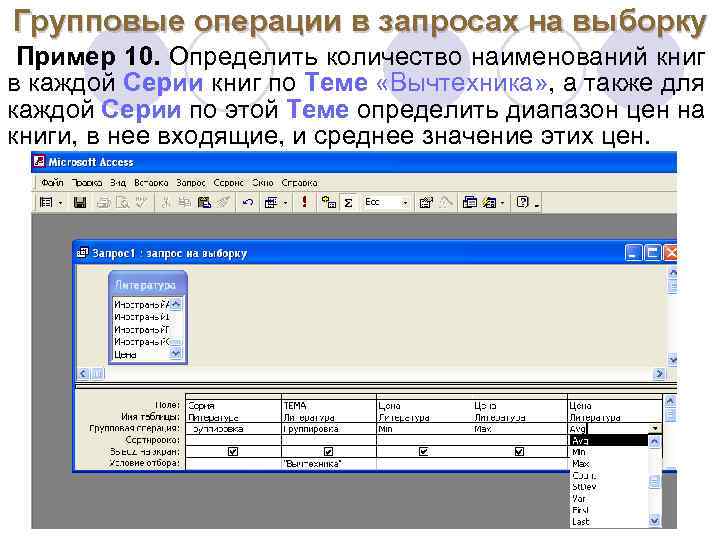Uncheck display checkbox in ТЕМА column
720x540 pixels.
coord(328,452)
